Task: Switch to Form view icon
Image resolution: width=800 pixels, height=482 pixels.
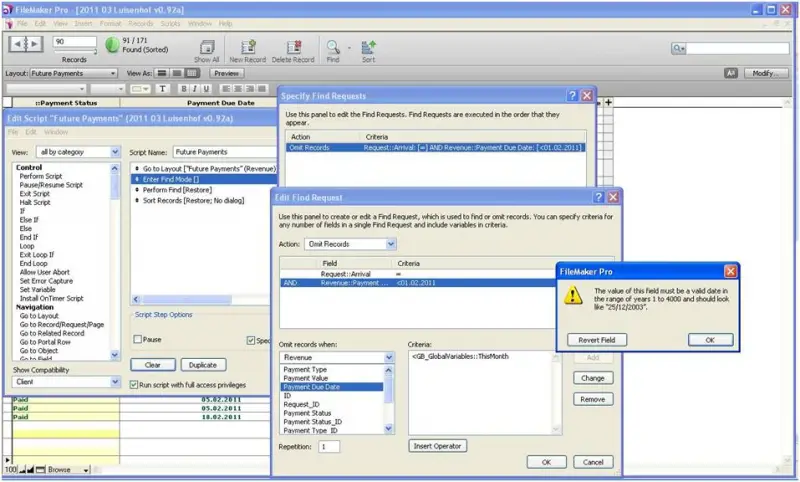Action: coord(162,73)
